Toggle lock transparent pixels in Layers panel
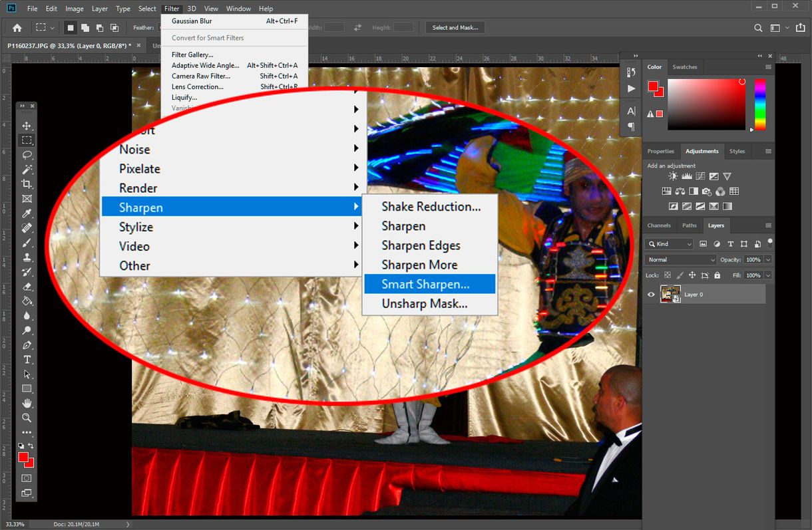The width and height of the screenshot is (812, 530). pos(667,275)
